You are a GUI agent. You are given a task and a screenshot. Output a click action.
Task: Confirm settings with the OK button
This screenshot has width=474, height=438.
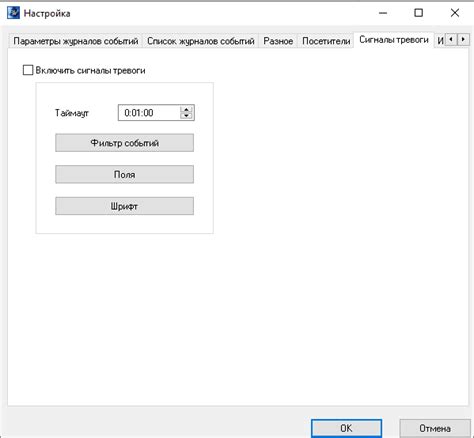coord(346,428)
